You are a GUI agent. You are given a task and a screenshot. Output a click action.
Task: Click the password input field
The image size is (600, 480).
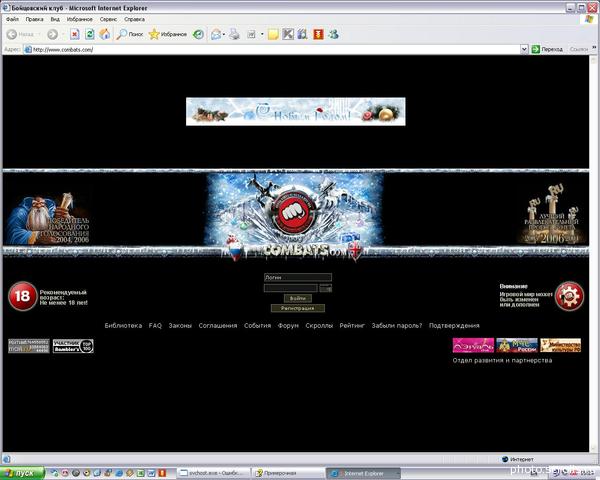click(x=290, y=288)
